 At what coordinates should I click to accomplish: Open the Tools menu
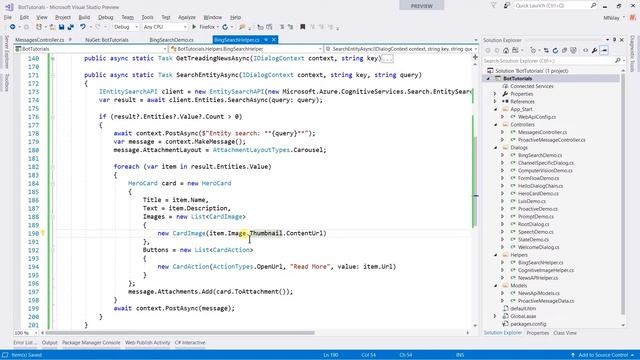147,18
